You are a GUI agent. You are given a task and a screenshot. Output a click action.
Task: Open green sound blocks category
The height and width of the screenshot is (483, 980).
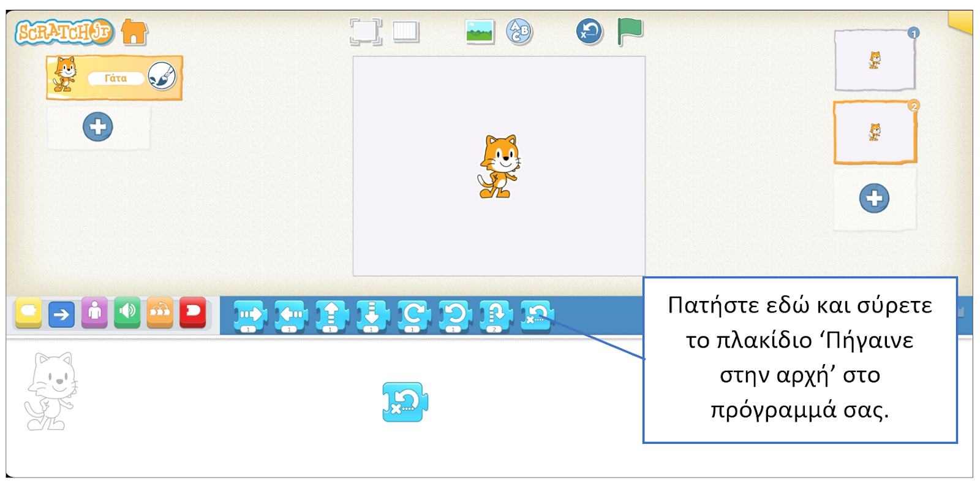(127, 313)
